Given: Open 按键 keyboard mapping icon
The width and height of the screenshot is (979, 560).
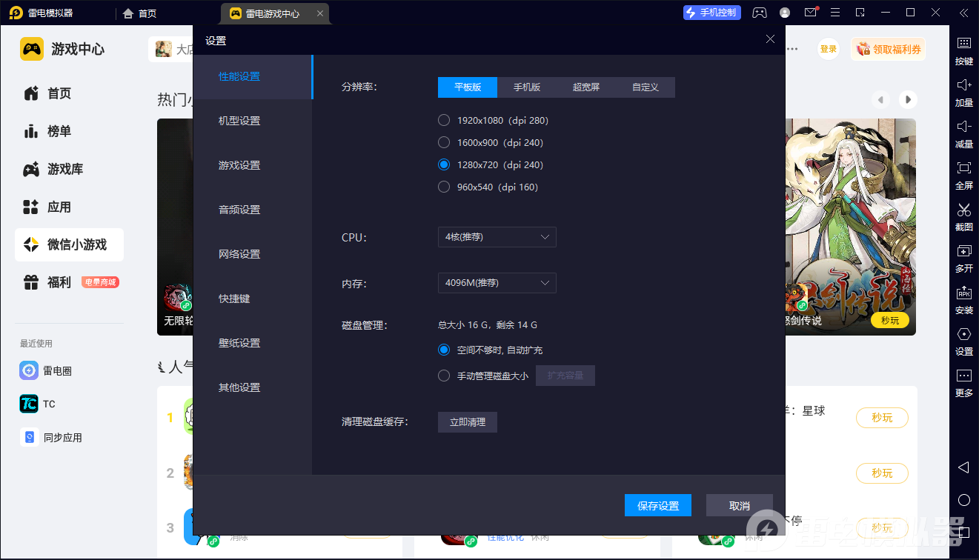Looking at the screenshot, I should [963, 44].
